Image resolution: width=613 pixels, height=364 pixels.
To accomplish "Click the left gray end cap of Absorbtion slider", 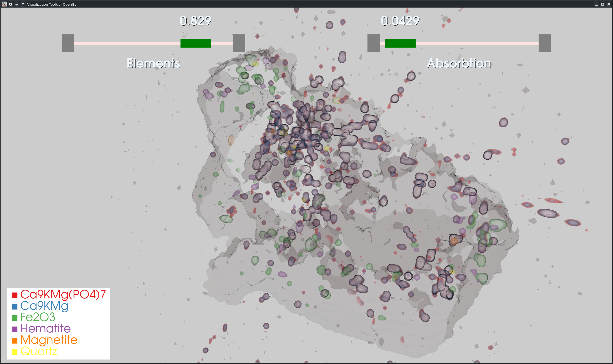I will (373, 43).
